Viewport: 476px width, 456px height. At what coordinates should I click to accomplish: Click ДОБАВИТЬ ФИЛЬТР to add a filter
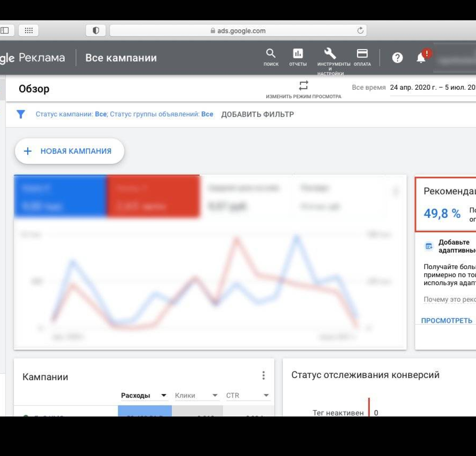pyautogui.click(x=257, y=114)
